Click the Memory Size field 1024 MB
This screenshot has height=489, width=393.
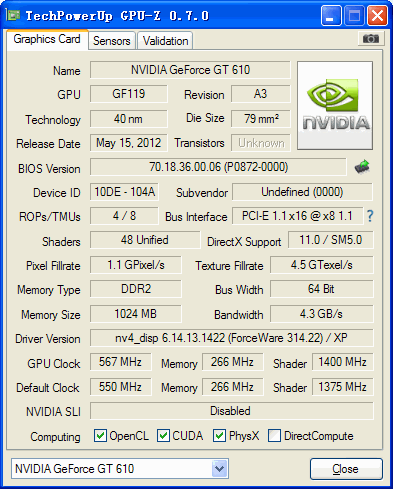pyautogui.click(x=136, y=314)
